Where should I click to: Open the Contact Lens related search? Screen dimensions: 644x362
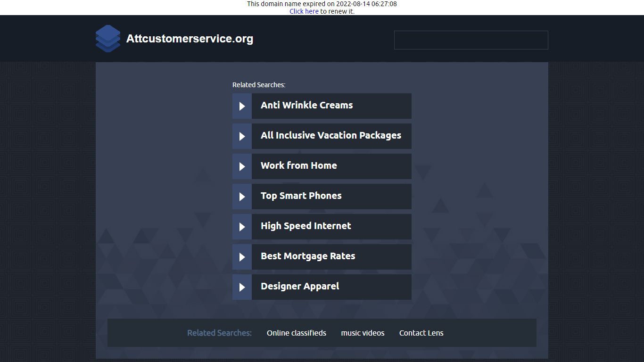tap(421, 333)
